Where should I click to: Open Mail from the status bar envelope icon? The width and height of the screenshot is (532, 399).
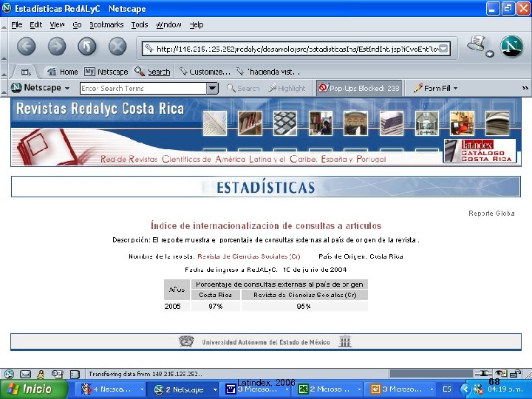25,374
